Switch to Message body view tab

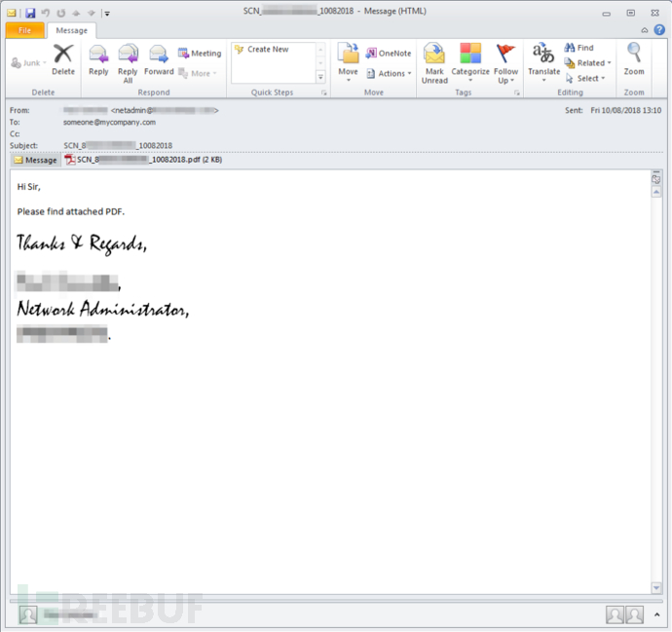tap(36, 160)
